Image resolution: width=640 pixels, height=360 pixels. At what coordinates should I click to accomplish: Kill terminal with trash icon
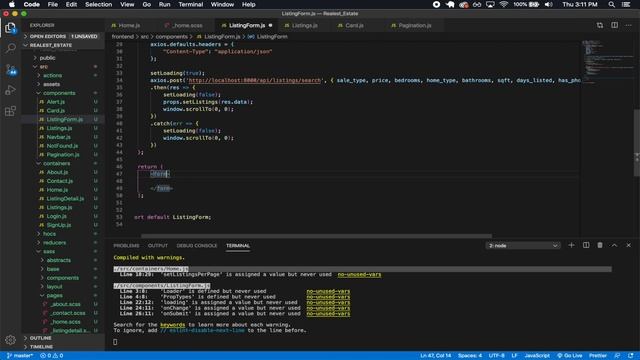600,245
